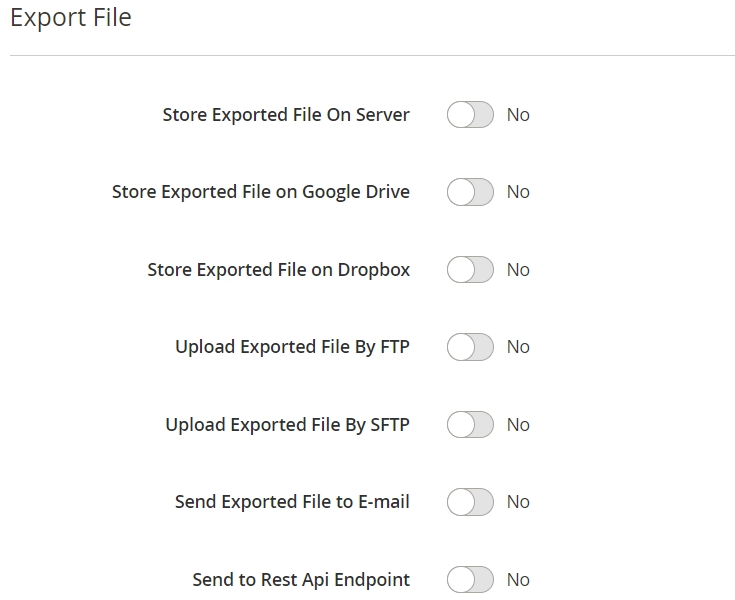Click the Store Exported File on Google Drive label
This screenshot has width=735, height=600.
pyautogui.click(x=261, y=192)
